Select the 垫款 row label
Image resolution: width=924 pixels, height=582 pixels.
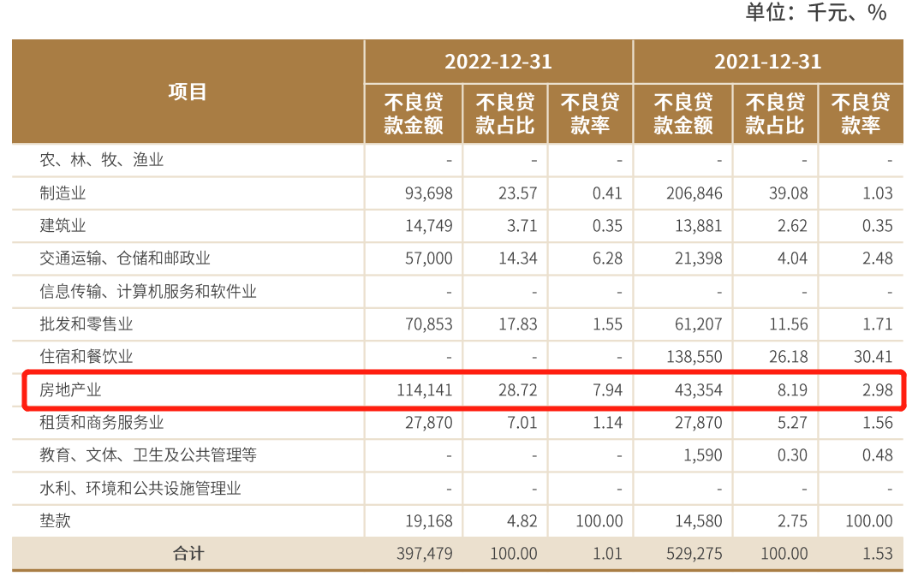(55, 520)
